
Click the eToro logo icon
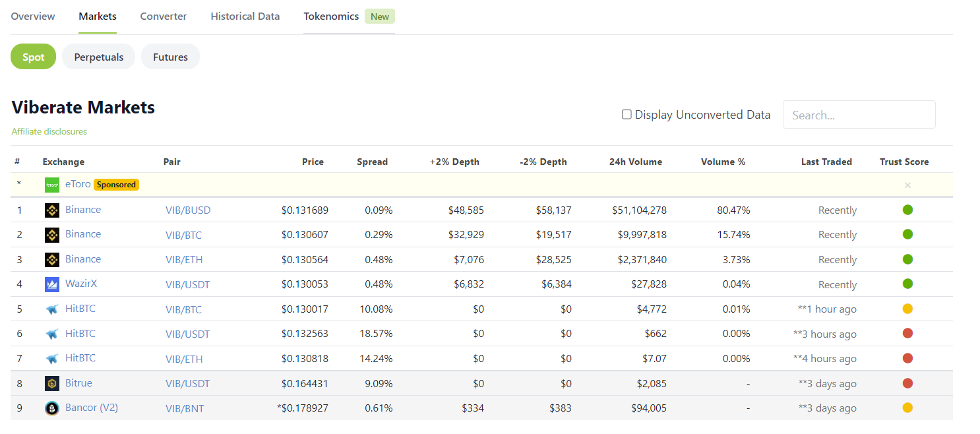pyautogui.click(x=52, y=185)
